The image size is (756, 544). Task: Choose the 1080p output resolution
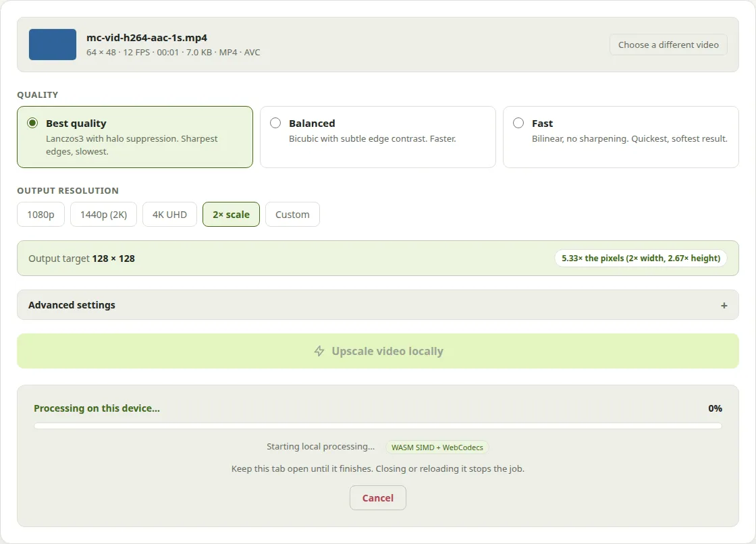coord(40,214)
